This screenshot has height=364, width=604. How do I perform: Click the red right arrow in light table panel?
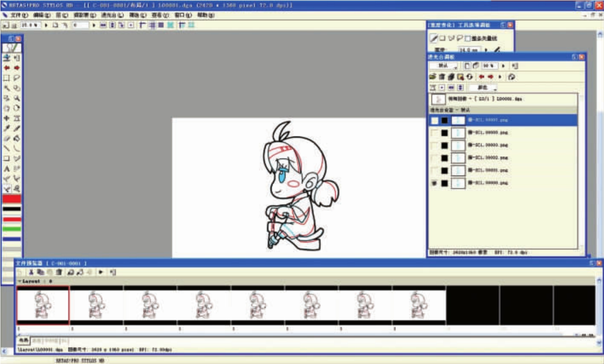(491, 77)
